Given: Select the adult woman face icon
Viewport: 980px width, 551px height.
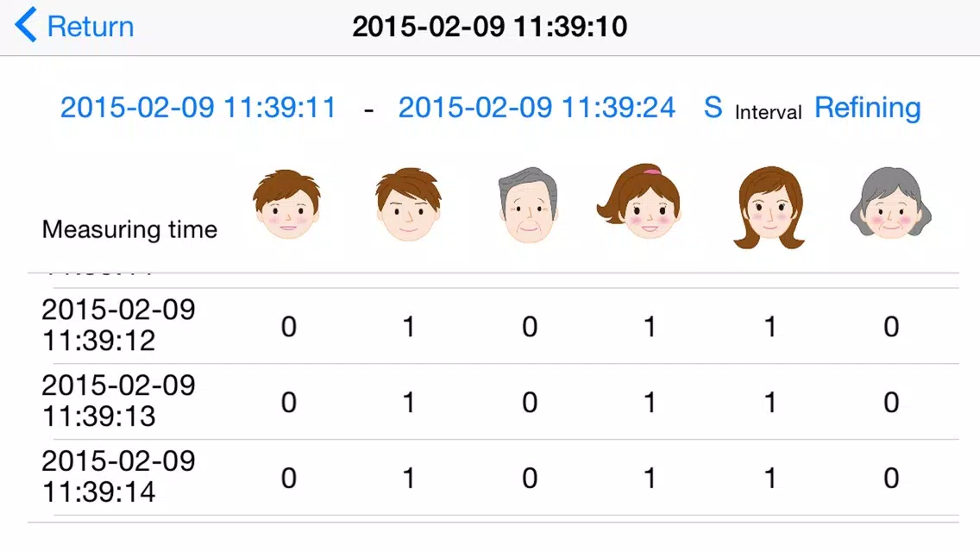Looking at the screenshot, I should coord(770,208).
